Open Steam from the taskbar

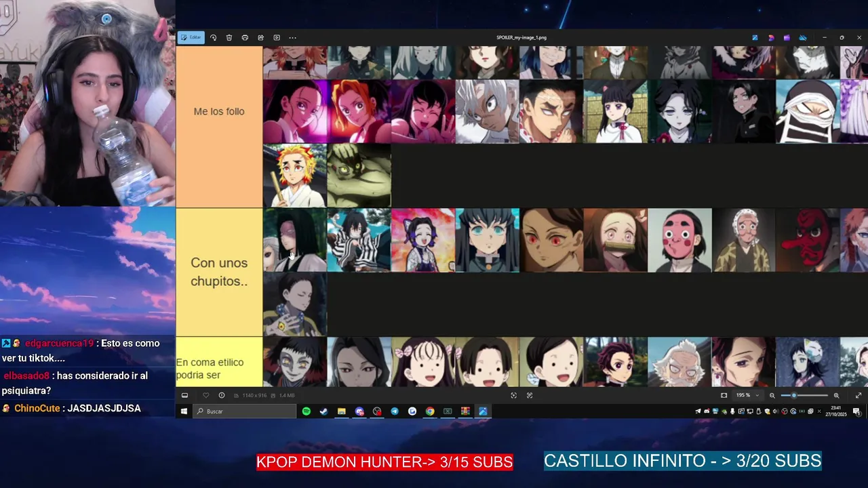pyautogui.click(x=324, y=411)
